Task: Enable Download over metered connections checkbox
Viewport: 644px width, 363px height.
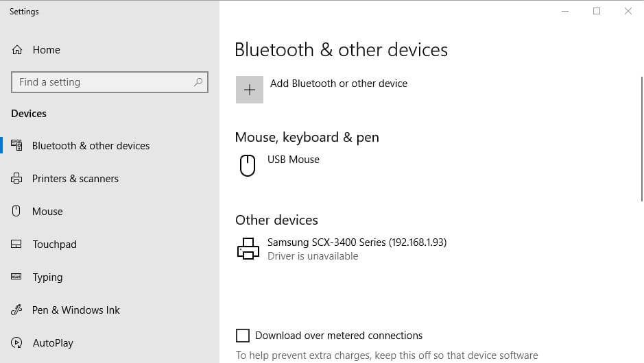Action: point(243,336)
